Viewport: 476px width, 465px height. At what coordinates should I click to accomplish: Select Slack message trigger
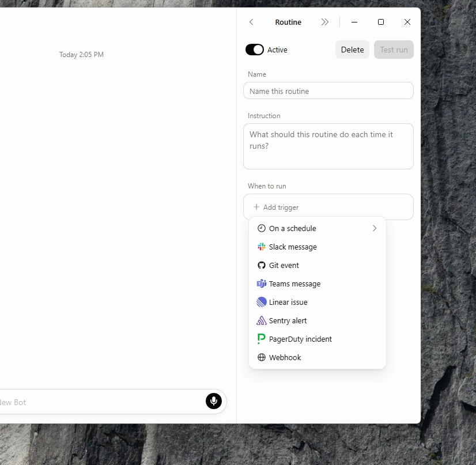(x=317, y=247)
